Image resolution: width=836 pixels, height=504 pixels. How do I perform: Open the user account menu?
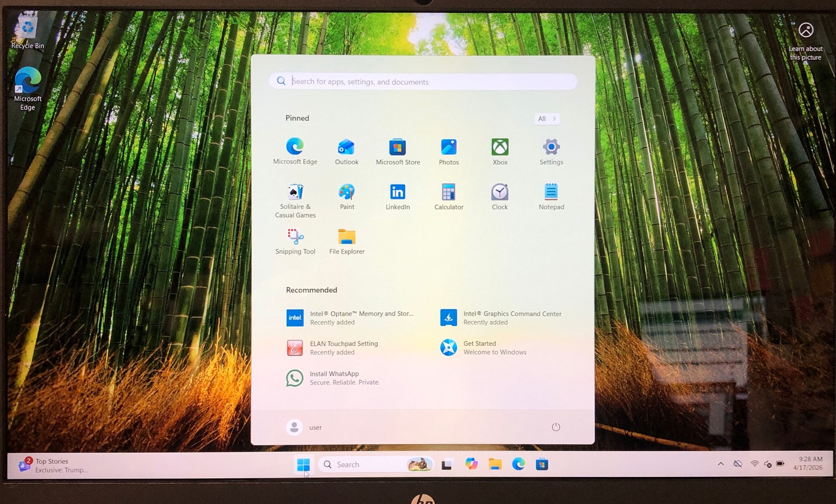point(304,427)
